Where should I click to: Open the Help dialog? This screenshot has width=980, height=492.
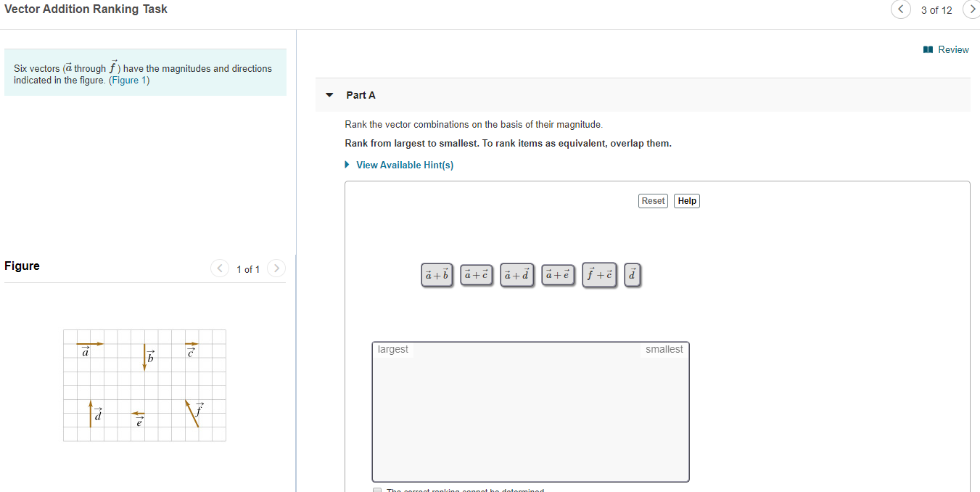click(x=686, y=201)
